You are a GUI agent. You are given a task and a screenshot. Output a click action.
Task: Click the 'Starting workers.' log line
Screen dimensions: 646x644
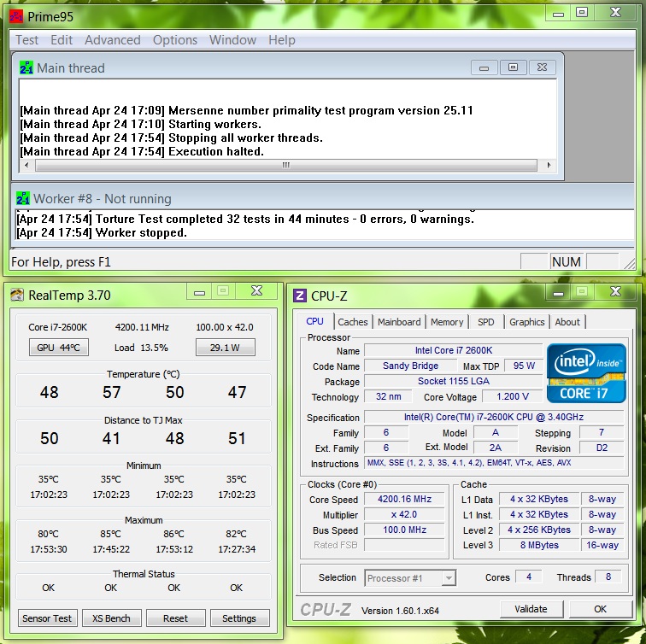pos(140,124)
